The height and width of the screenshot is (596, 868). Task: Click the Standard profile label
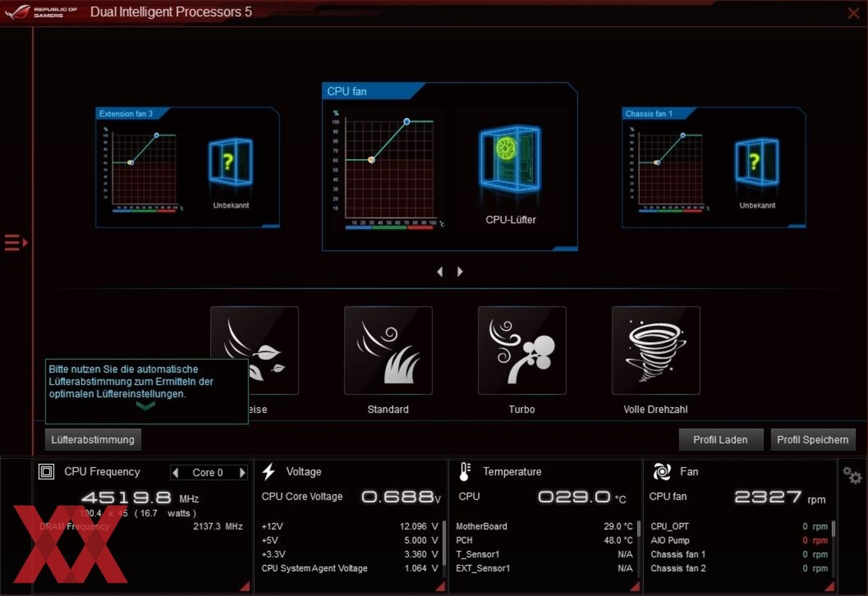[388, 410]
